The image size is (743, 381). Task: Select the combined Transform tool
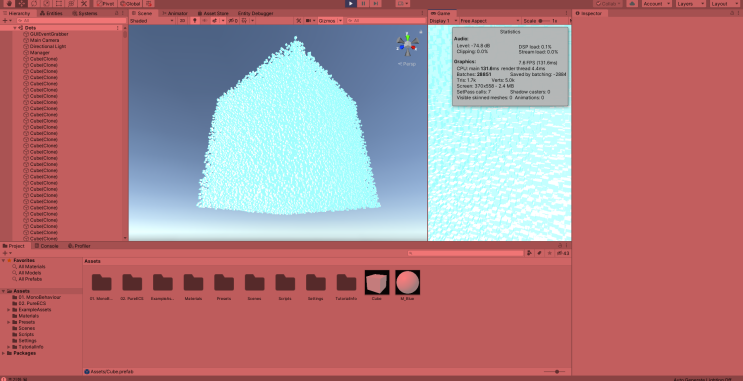(x=71, y=3)
